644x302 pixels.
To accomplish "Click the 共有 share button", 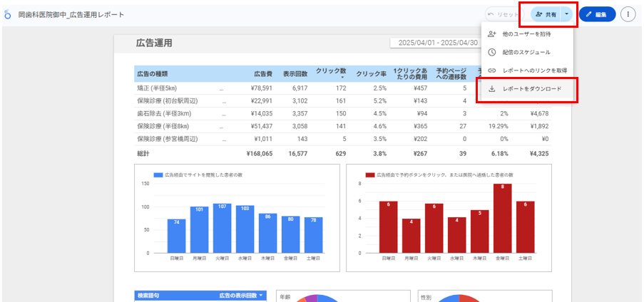I will (546, 14).
